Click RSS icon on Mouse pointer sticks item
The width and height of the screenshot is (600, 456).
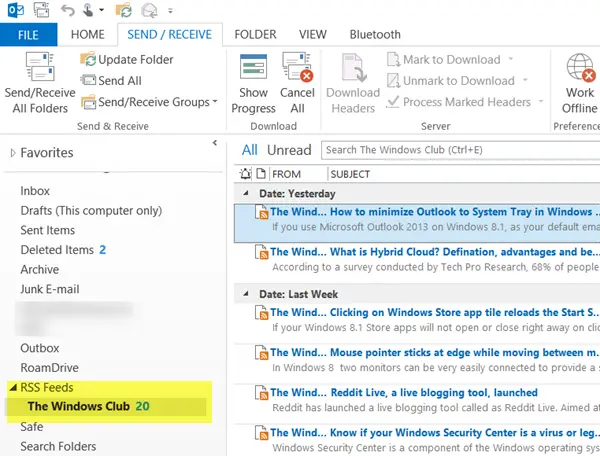[262, 353]
